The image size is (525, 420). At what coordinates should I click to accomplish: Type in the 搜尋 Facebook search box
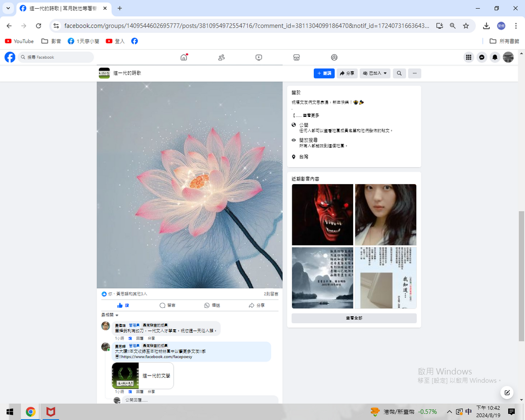tap(56, 57)
